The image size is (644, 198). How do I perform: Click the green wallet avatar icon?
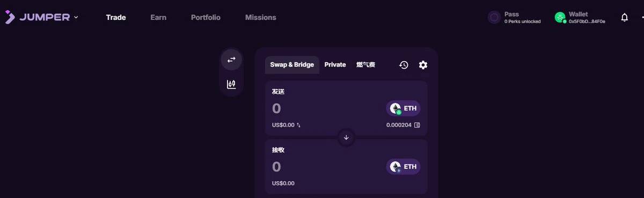[560, 17]
